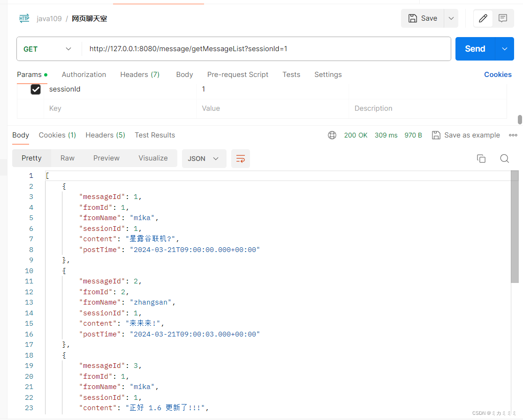Open the Cookies link
This screenshot has width=523, height=420.
click(498, 75)
